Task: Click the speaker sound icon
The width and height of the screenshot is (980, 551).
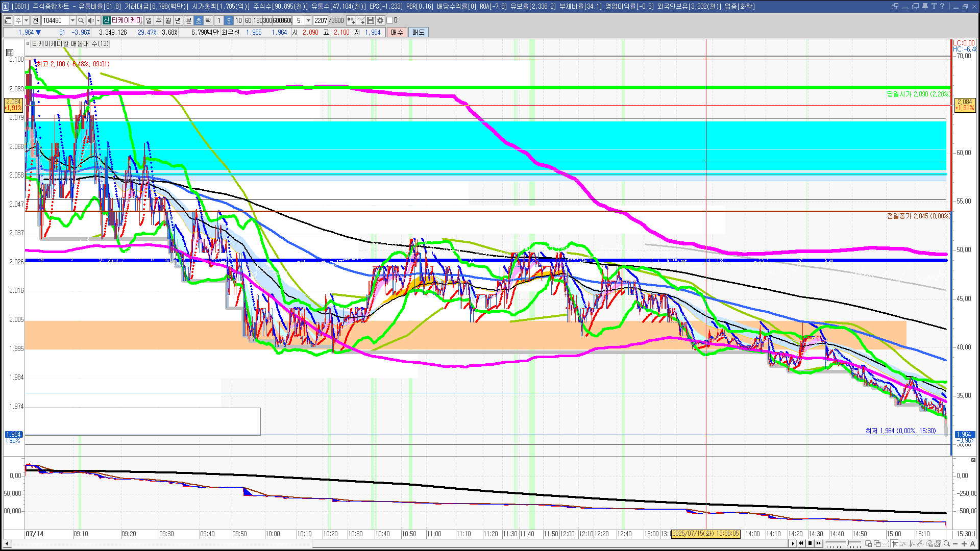Action: [90, 20]
